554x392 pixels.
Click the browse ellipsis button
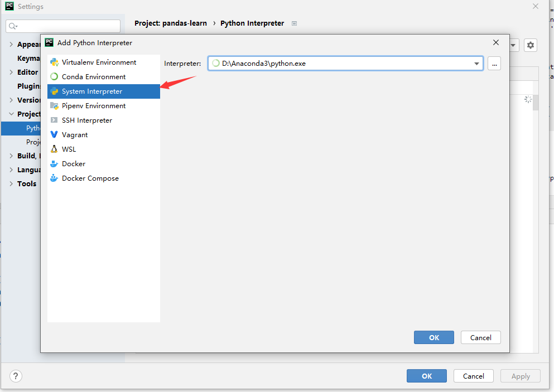tap(494, 64)
